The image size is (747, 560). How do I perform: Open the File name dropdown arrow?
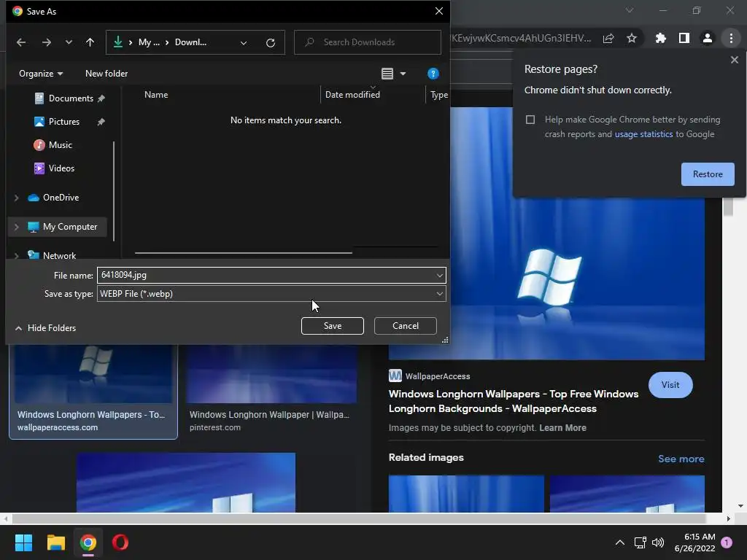tap(440, 275)
